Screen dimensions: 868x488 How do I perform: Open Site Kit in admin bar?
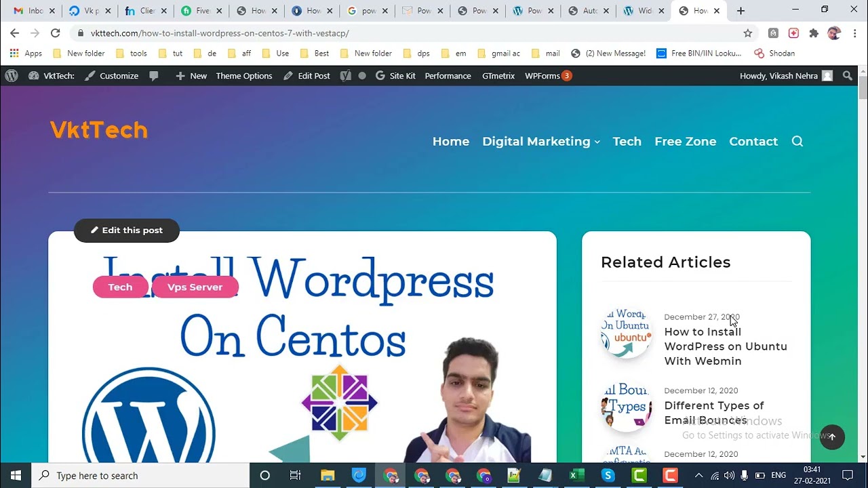(395, 76)
